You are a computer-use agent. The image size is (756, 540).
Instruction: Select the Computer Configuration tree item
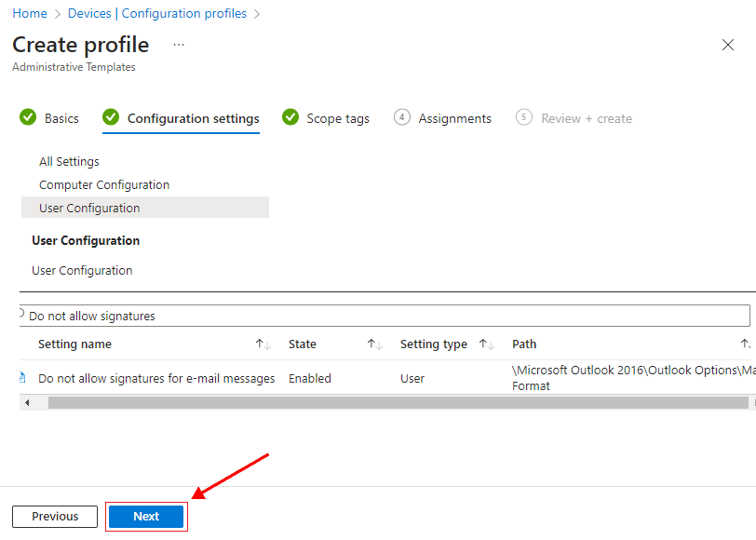coord(104,184)
